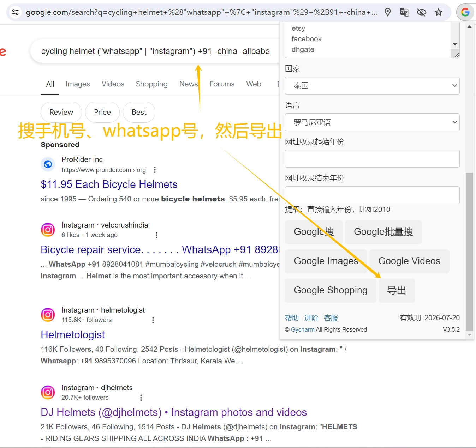The width and height of the screenshot is (476, 448).
Task: Click the 有效期: 2026-07-20 validity text
Action: coord(430,318)
